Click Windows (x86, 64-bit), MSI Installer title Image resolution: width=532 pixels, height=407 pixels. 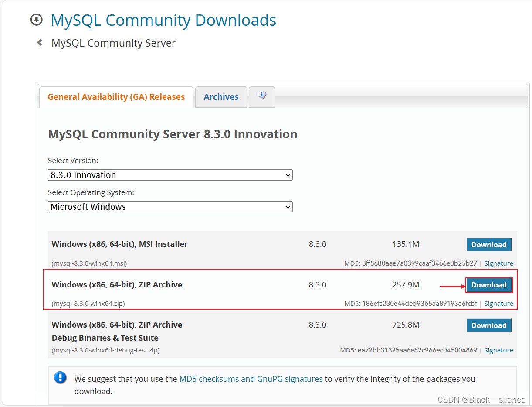120,244
